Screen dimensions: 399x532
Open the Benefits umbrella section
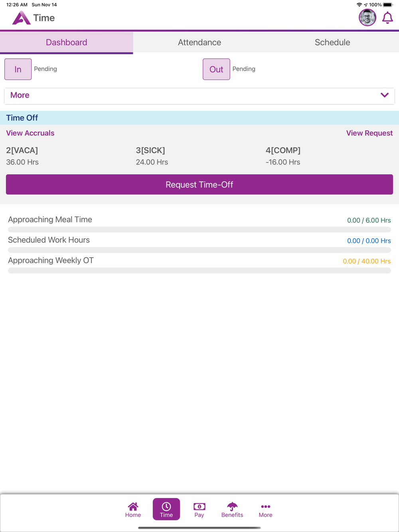(232, 510)
